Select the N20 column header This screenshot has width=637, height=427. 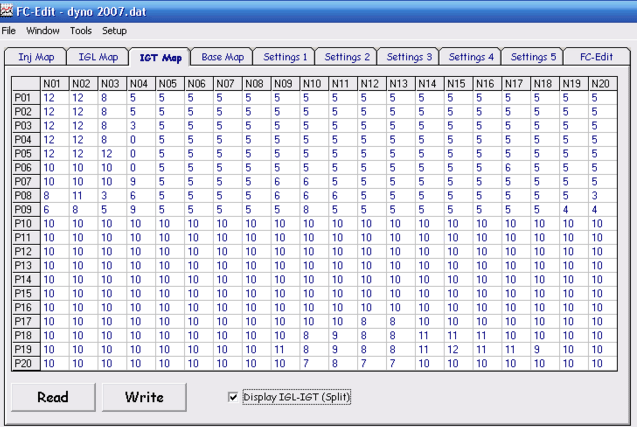click(603, 84)
